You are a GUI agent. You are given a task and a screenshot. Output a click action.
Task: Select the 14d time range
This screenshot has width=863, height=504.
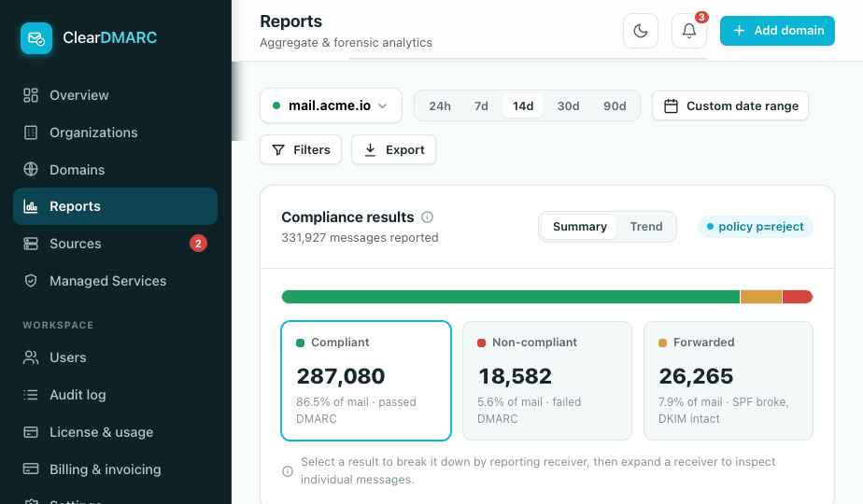[x=523, y=105]
